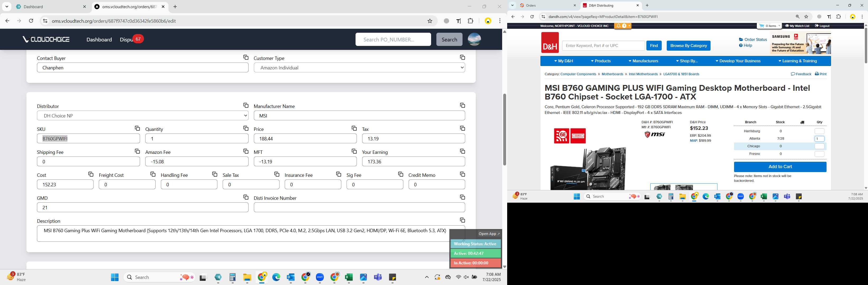This screenshot has width=868, height=285.
Task: Copy the Amazon Fee value
Action: pyautogui.click(x=246, y=151)
